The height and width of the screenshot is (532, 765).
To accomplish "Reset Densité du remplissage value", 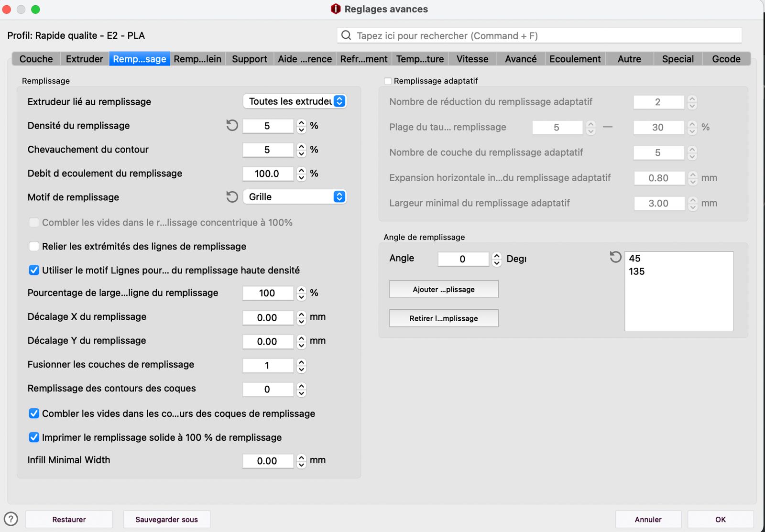I will pyautogui.click(x=232, y=126).
